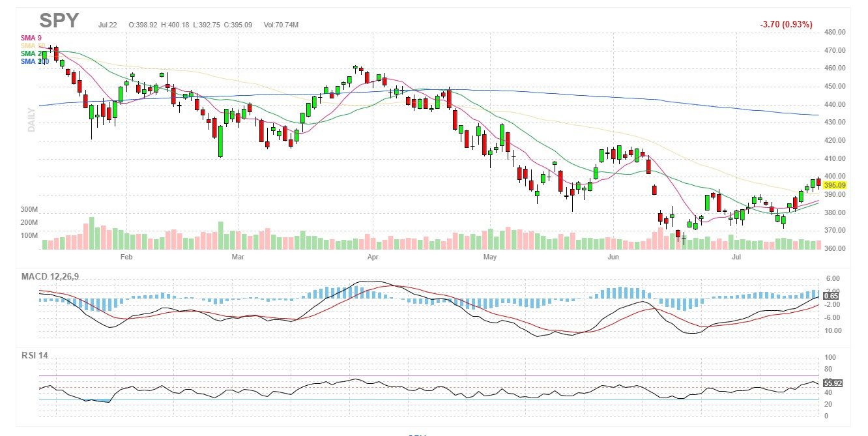Screen dimensions: 868x436
Task: Click the high price H:400.18
Action: pyautogui.click(x=175, y=25)
